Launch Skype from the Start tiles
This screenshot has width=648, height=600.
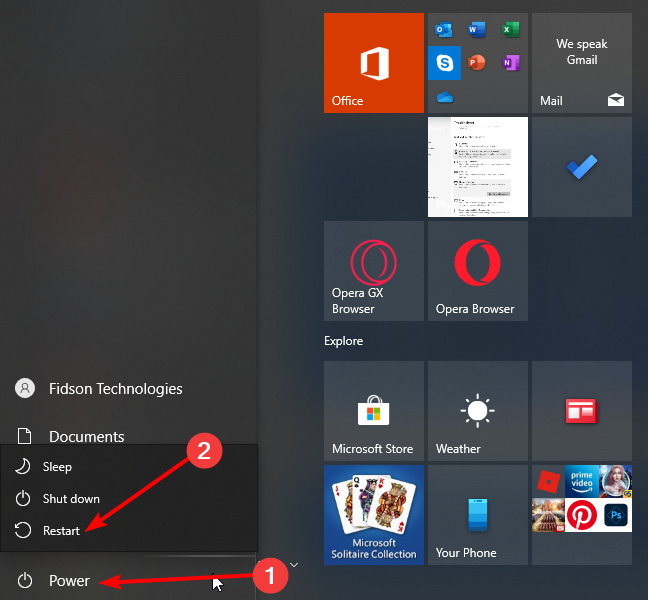pos(444,63)
